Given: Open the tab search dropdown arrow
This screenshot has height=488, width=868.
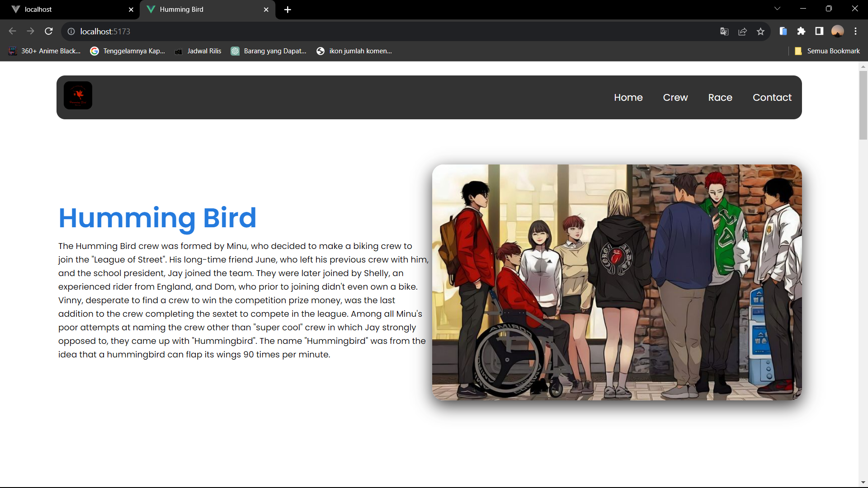Looking at the screenshot, I should (777, 9).
